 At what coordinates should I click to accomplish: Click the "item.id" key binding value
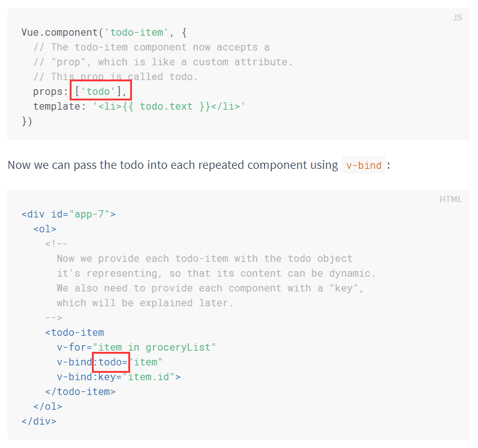148,377
